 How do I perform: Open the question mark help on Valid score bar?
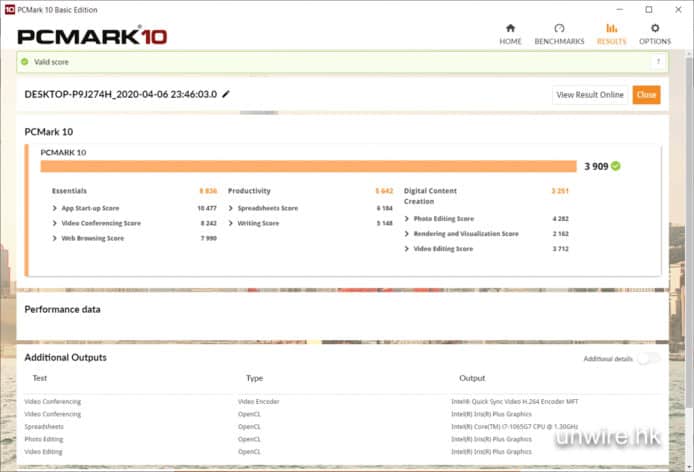[x=658, y=62]
